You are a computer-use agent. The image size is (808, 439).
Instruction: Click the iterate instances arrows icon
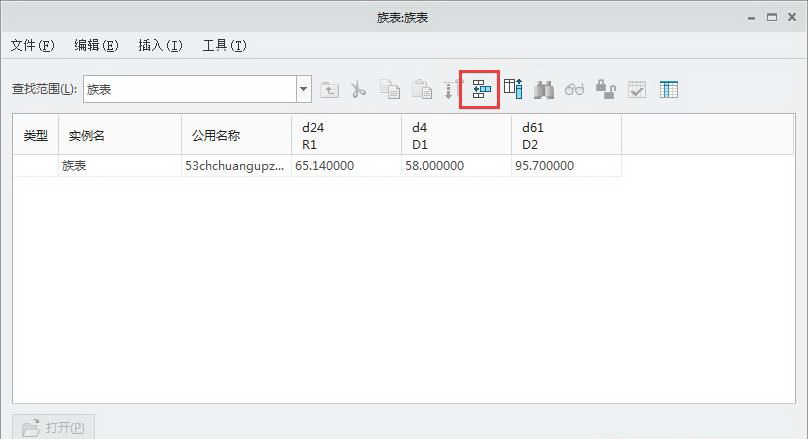(x=451, y=90)
